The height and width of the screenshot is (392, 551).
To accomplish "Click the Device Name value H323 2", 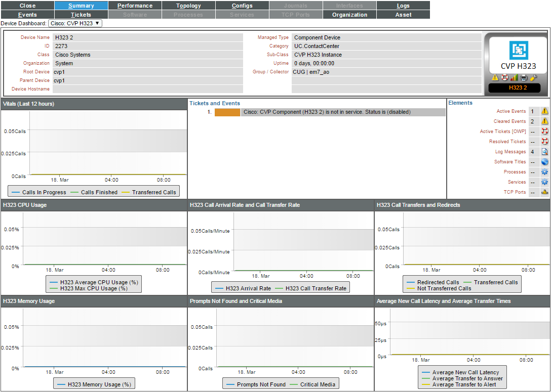I will coord(64,37).
